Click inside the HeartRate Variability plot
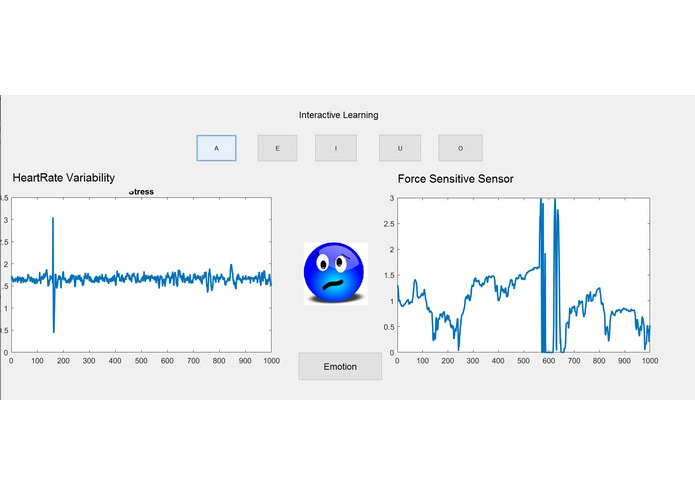The image size is (695, 494). (x=141, y=275)
